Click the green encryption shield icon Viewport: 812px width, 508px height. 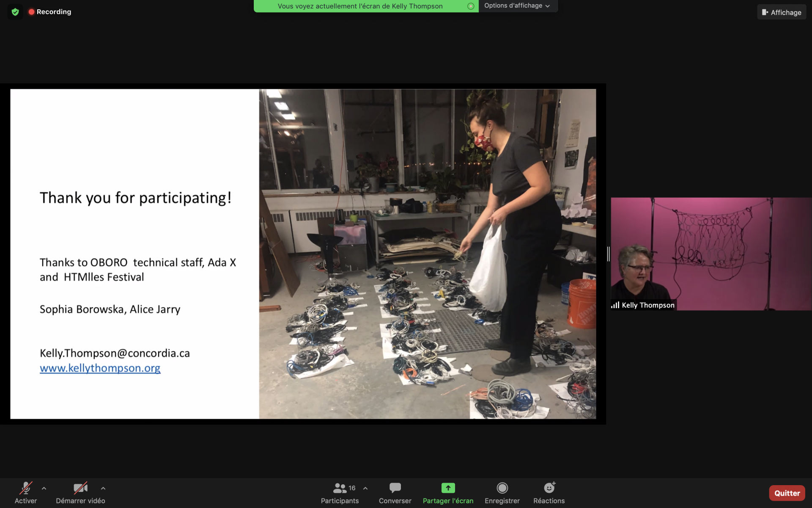point(15,12)
